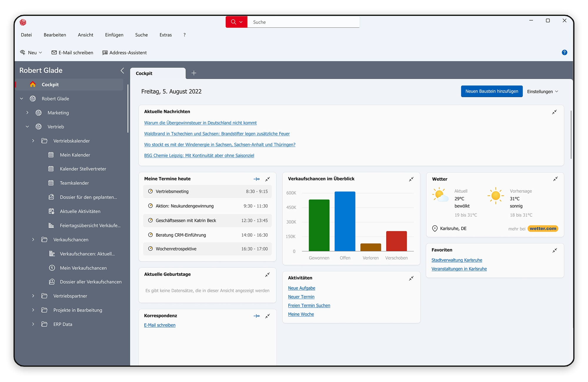Click the Cockpit home icon
Screen dimensions: 588x382
point(33,84)
